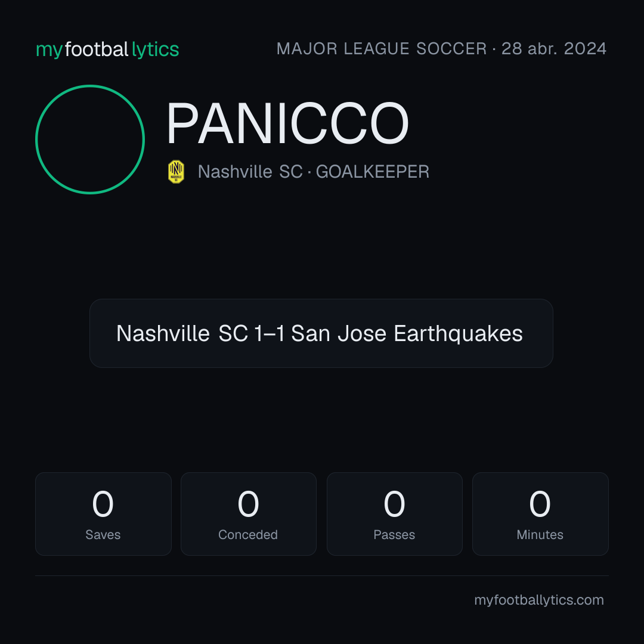Select the Saves stat card
Image resolution: width=644 pixels, height=644 pixels.
[x=103, y=514]
